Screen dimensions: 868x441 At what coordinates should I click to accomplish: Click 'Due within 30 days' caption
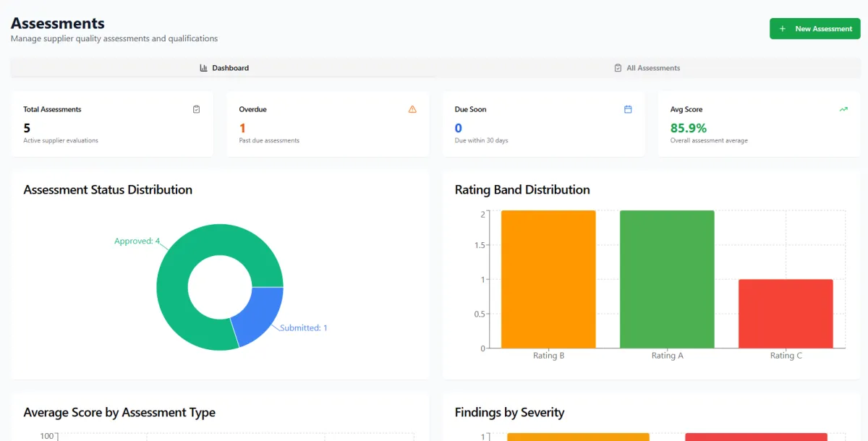coord(481,140)
